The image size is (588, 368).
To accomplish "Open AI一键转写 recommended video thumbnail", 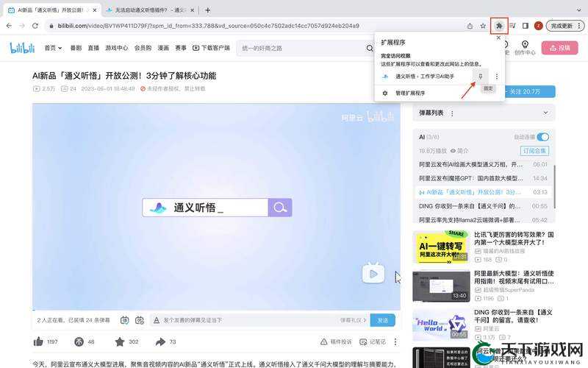I will pyautogui.click(x=442, y=247).
